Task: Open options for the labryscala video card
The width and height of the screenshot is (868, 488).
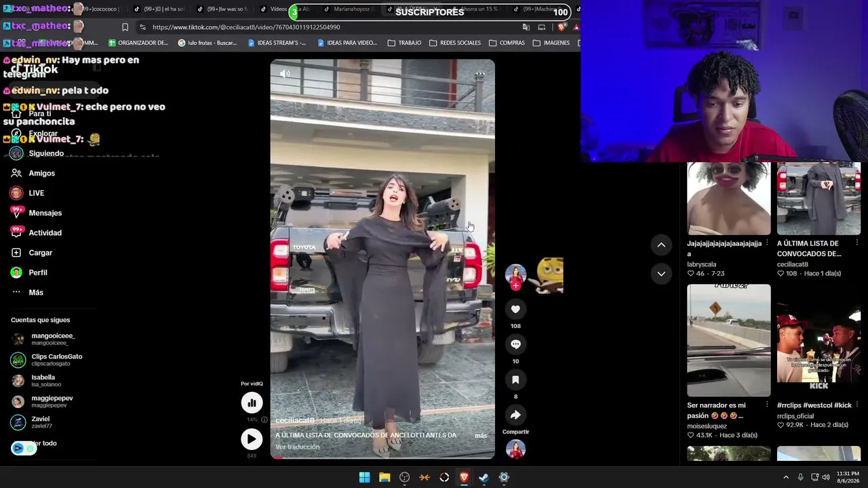Action: [767, 243]
